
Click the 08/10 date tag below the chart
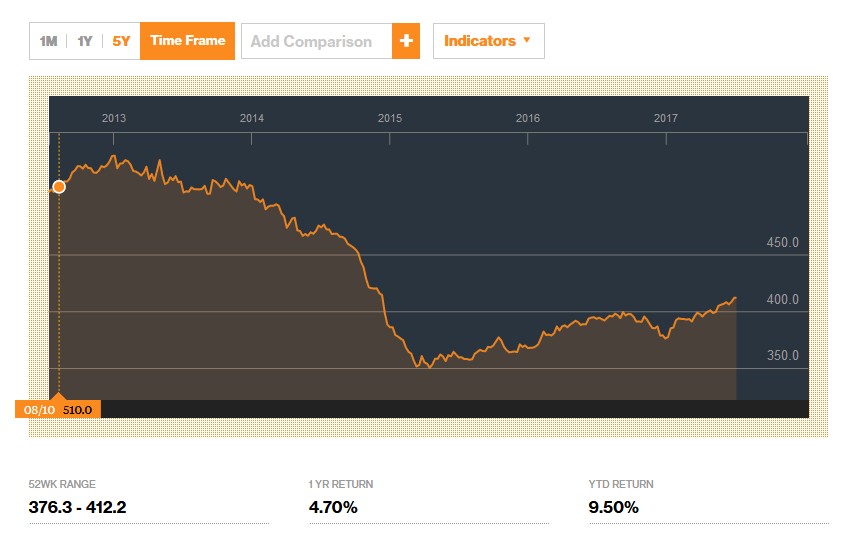click(37, 409)
